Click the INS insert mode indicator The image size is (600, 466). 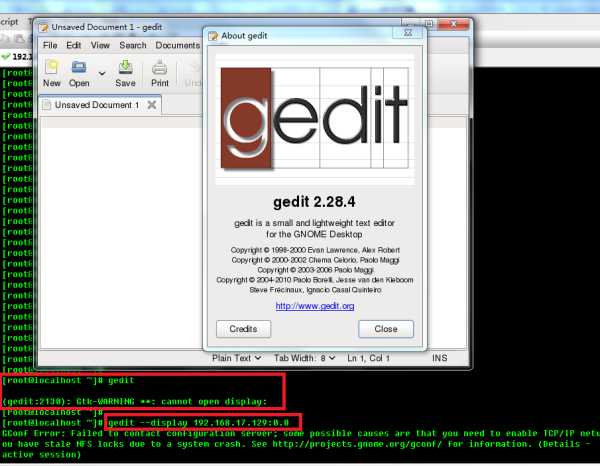440,358
